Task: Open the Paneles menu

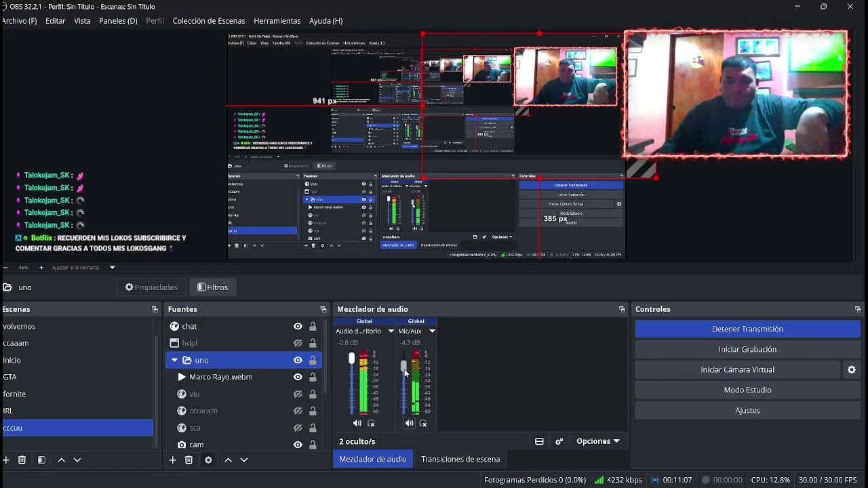Action: pos(118,21)
